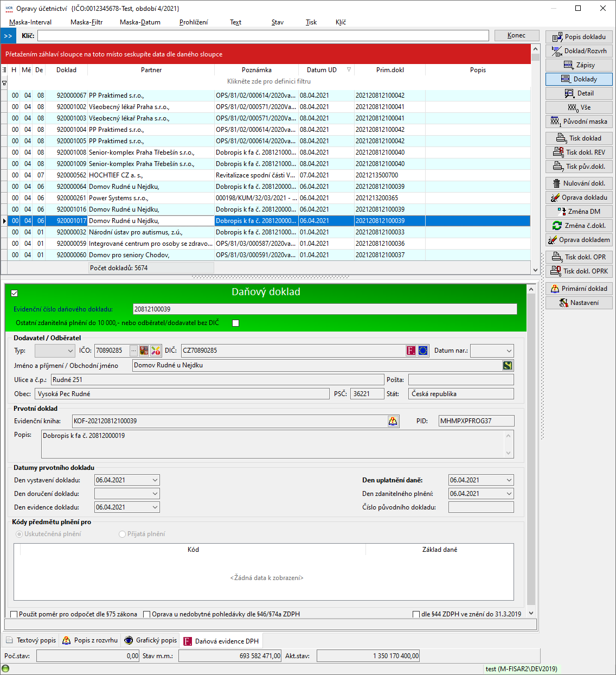Click the coat of arms icon next to IČO
Screen dimensions: 616x675
tap(144, 351)
